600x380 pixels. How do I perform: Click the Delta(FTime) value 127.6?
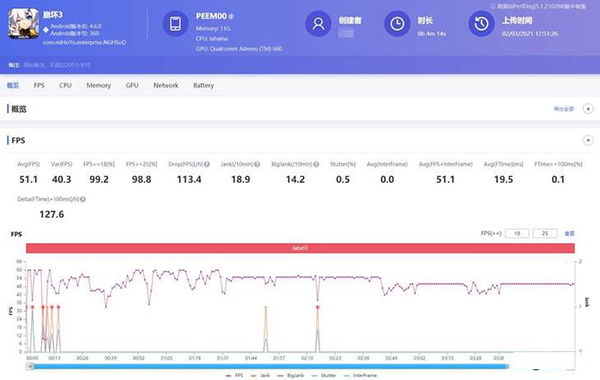[x=52, y=214]
